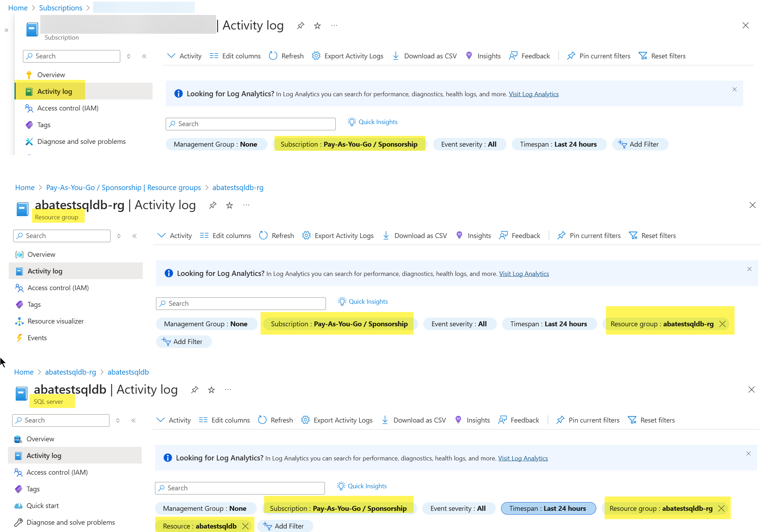Favorite the abatestsqldb Activity log with star
762x532 pixels.
tap(211, 390)
